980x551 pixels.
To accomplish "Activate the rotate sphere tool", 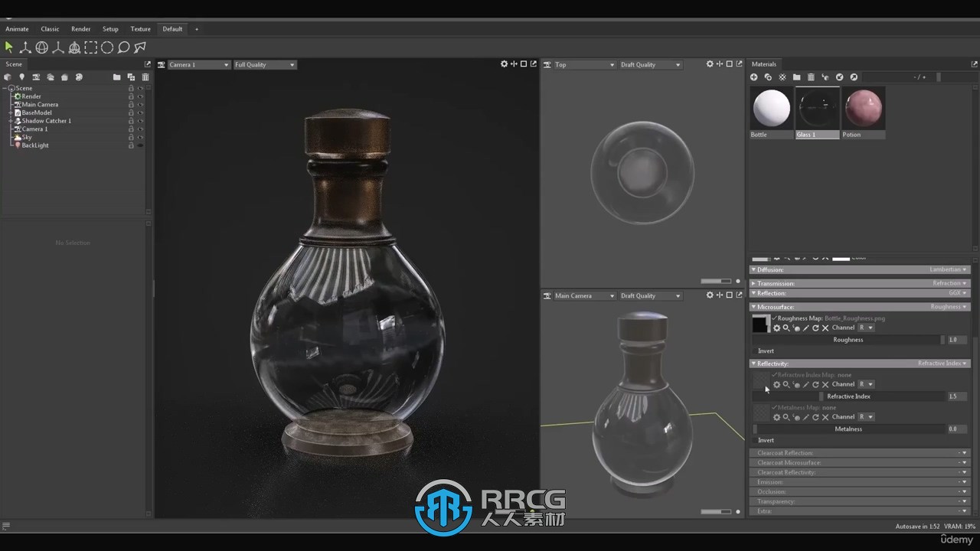I will pos(42,47).
